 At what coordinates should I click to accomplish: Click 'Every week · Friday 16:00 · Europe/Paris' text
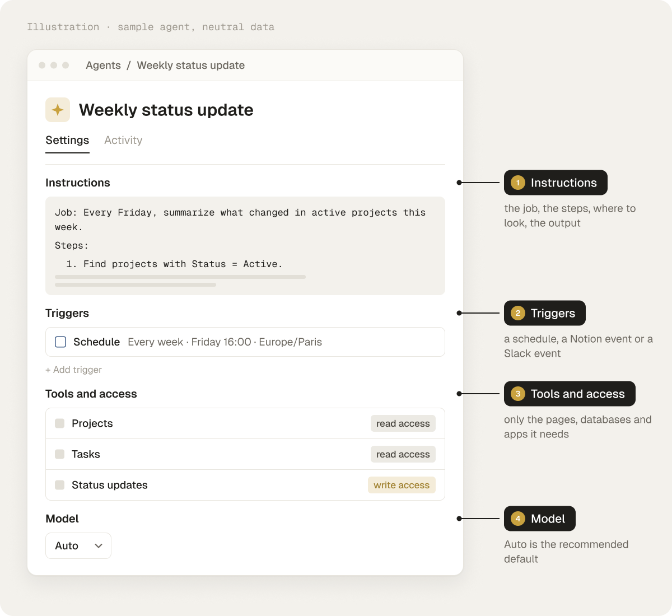225,342
